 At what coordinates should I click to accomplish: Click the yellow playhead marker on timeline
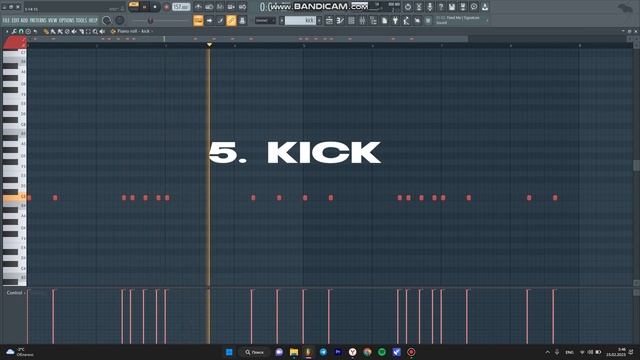(x=209, y=44)
